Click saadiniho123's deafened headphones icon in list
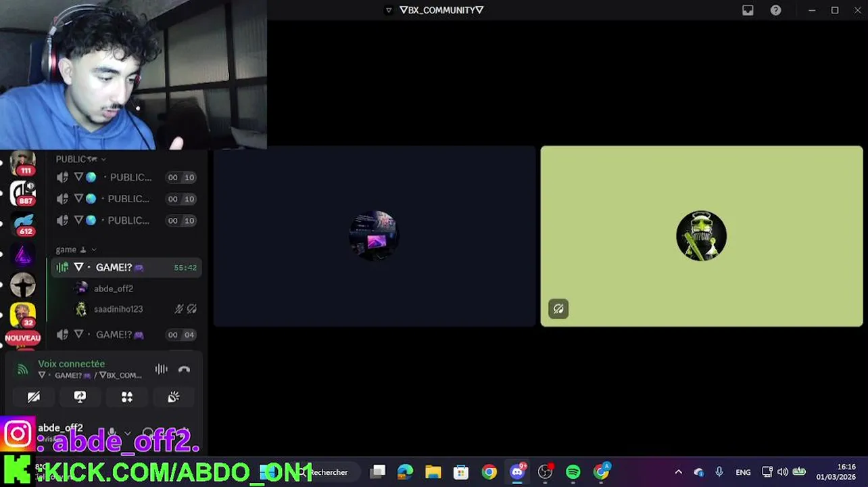868x487 pixels. tap(192, 309)
